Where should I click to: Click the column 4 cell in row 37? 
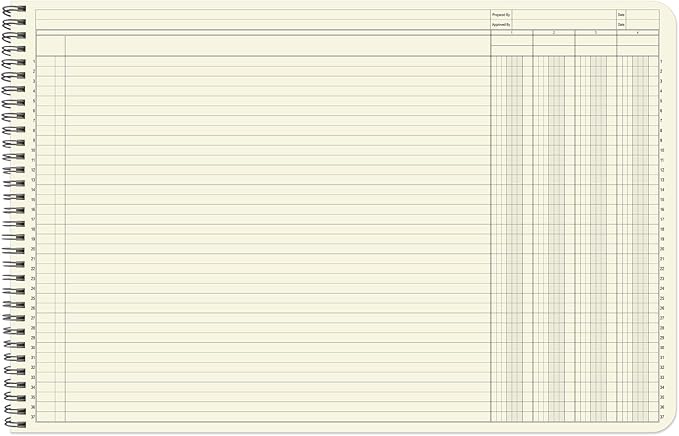click(637, 417)
